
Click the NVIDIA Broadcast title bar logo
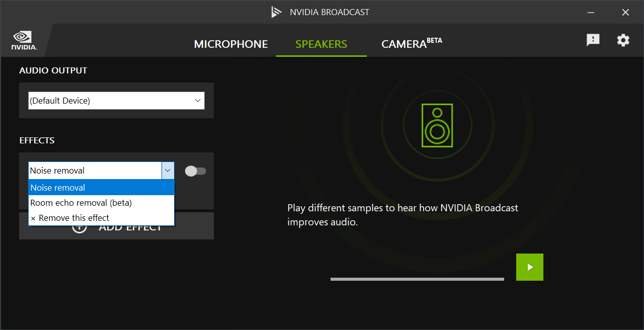[276, 12]
